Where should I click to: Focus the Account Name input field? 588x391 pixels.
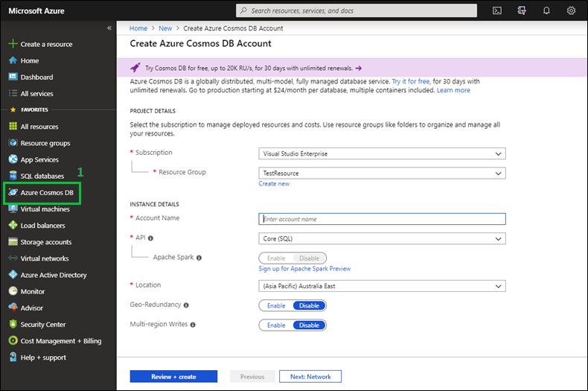pyautogui.click(x=382, y=219)
